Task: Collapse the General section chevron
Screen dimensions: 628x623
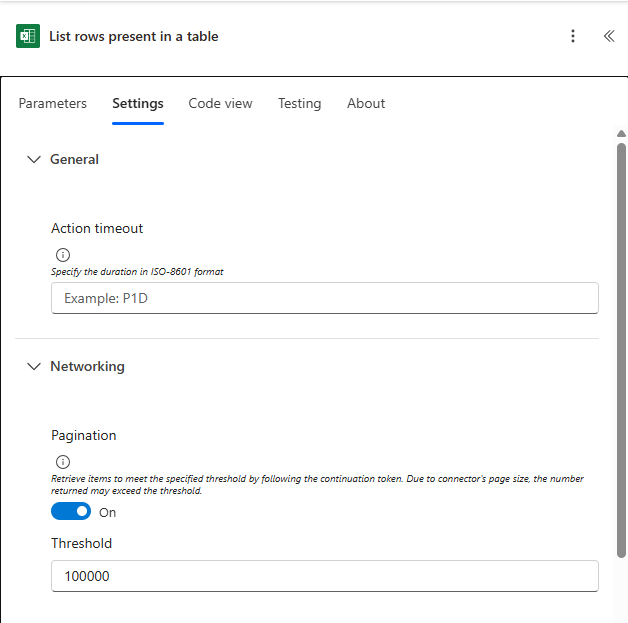Action: click(x=34, y=159)
